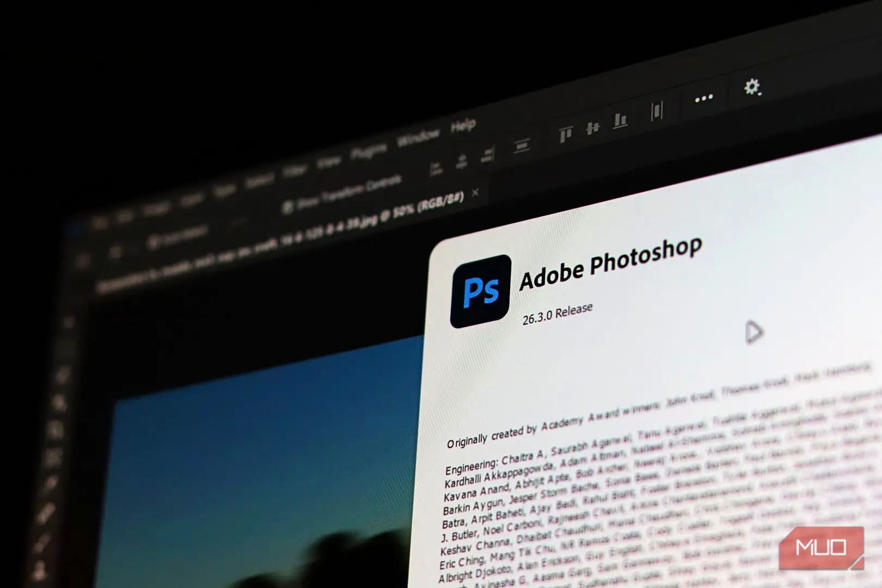Open the Select menu
The image size is (882, 588).
(x=259, y=180)
